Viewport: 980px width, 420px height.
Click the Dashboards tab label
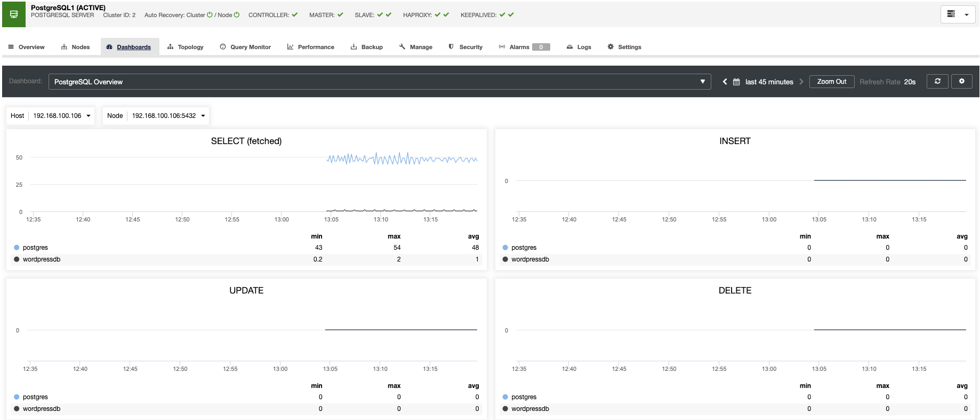[134, 47]
